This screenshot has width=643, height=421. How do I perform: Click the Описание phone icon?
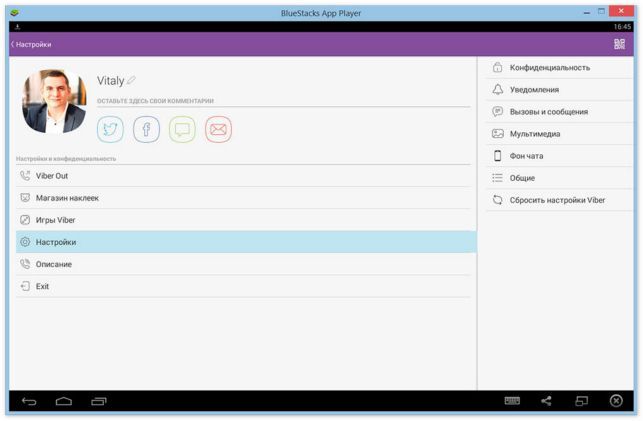coord(25,264)
